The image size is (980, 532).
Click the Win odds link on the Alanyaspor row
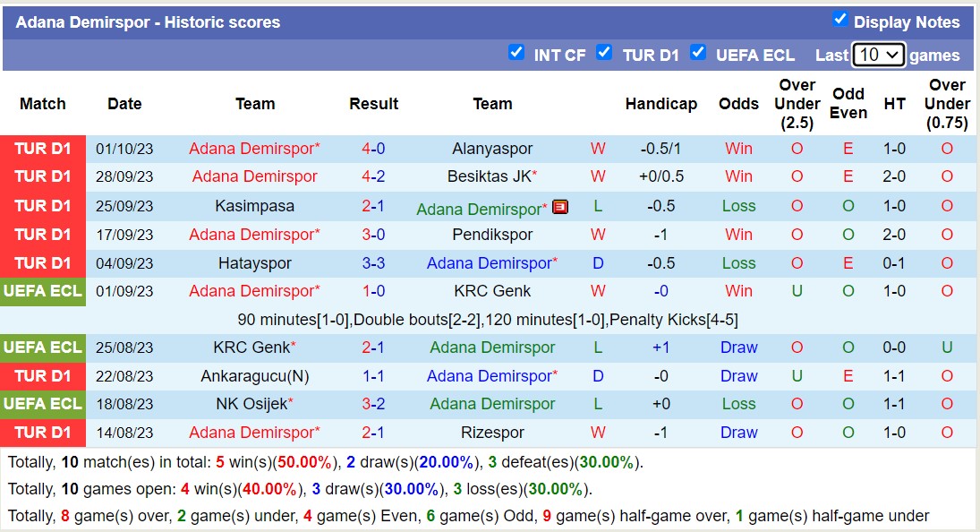[738, 148]
